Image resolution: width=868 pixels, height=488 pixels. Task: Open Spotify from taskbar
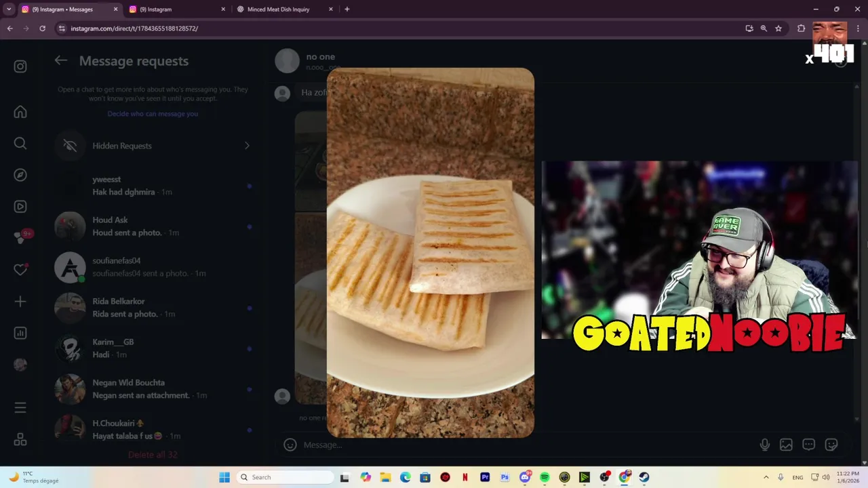coord(545,477)
